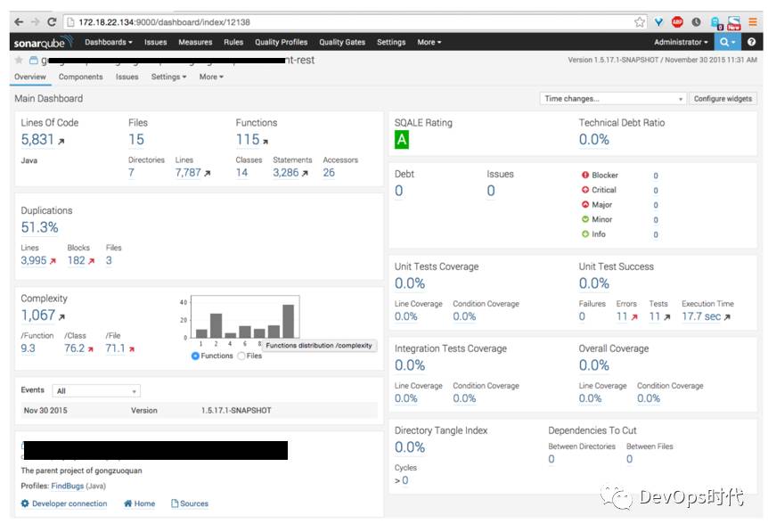Click the clock extension icon in browser

[696, 22]
